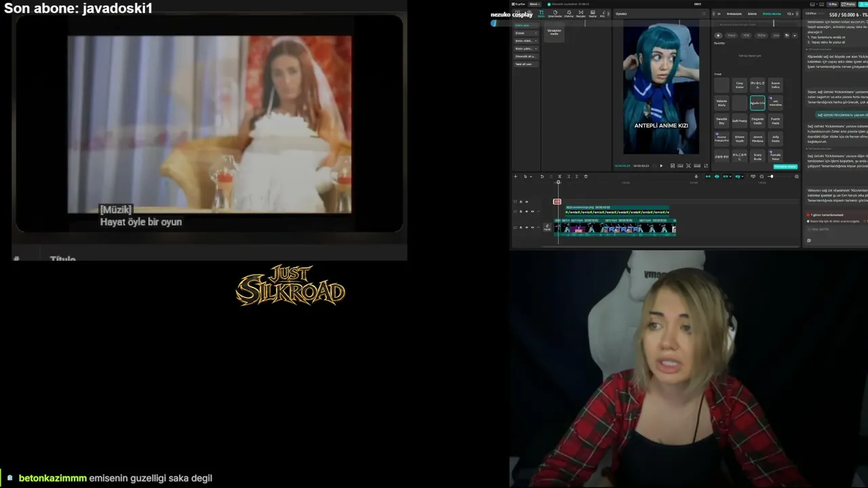The height and width of the screenshot is (488, 868).
Task: Open the Çıkartmalar (stickers) tab
Action: click(555, 14)
